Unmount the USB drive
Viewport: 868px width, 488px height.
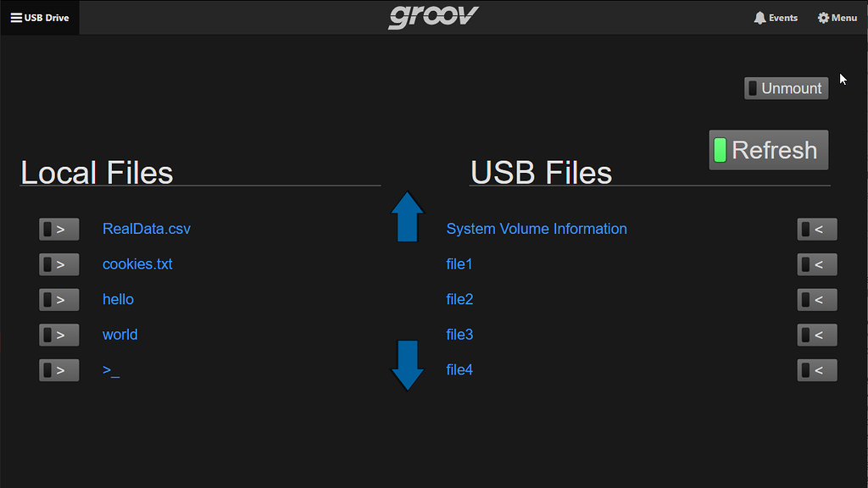coord(786,88)
